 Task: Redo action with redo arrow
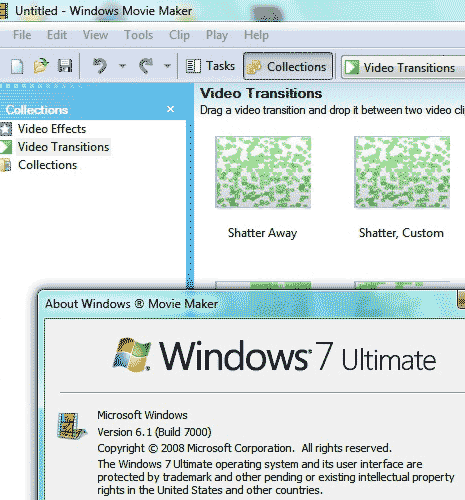pyautogui.click(x=146, y=66)
